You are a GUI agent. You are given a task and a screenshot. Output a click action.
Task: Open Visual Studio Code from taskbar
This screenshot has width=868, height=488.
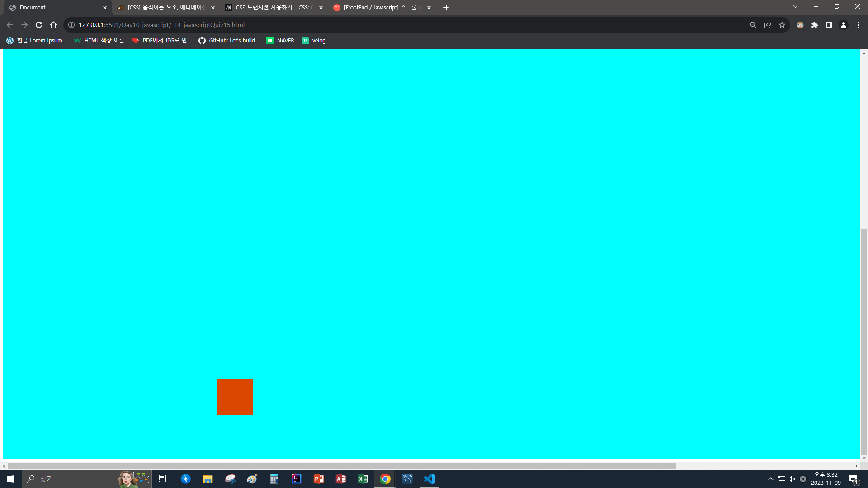(x=429, y=479)
